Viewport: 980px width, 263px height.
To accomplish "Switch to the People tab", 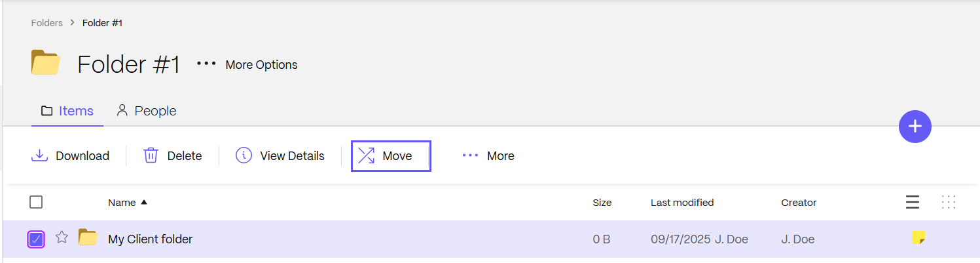I will click(147, 111).
